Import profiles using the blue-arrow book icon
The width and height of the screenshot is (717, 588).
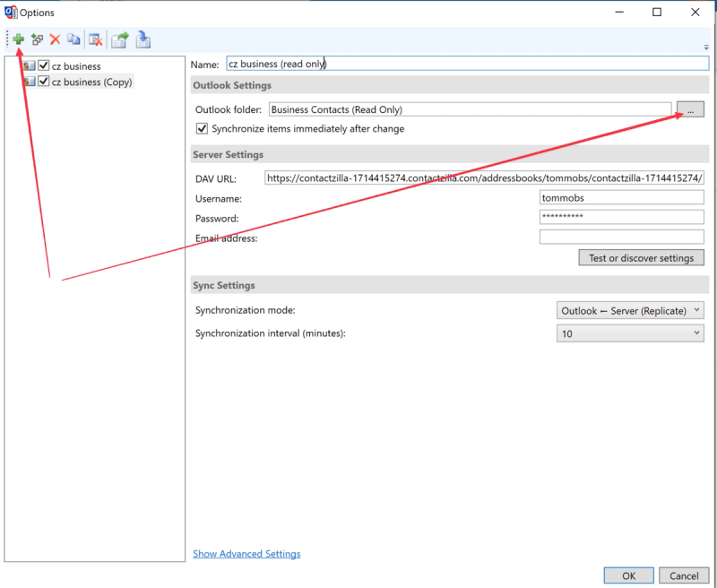(142, 39)
